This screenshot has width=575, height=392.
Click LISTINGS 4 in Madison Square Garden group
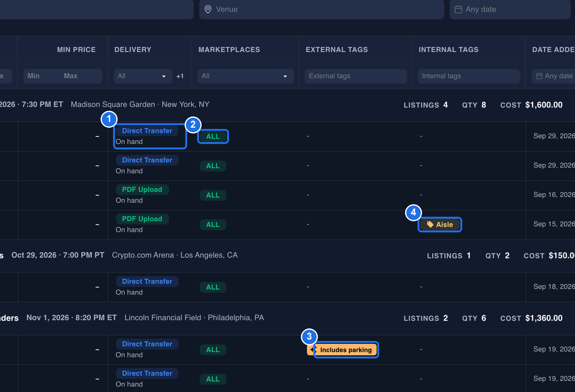pyautogui.click(x=426, y=105)
